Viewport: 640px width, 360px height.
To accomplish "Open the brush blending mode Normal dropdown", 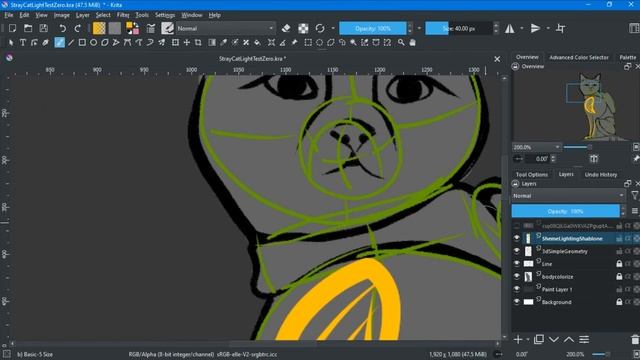I will tap(226, 28).
